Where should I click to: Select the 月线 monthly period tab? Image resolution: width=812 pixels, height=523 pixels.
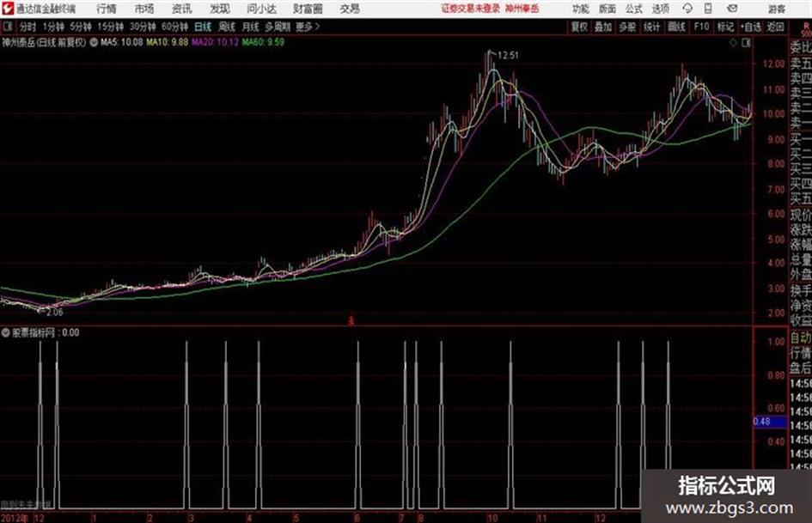[251, 27]
